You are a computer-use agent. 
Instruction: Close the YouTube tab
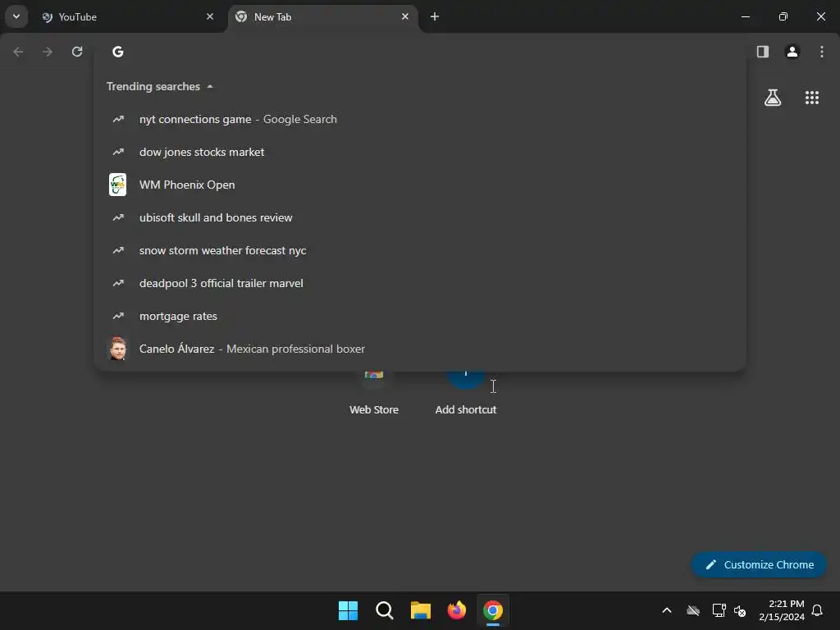pyautogui.click(x=210, y=16)
